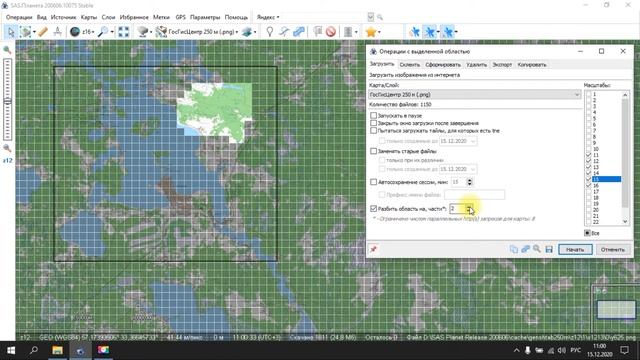
Task: Click the Отменить button
Action: (x=613, y=249)
